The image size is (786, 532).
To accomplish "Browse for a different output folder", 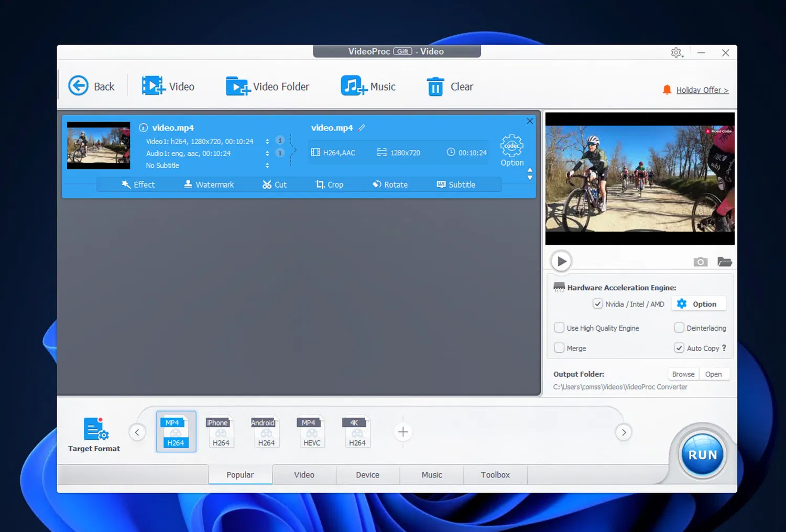I will pos(683,374).
